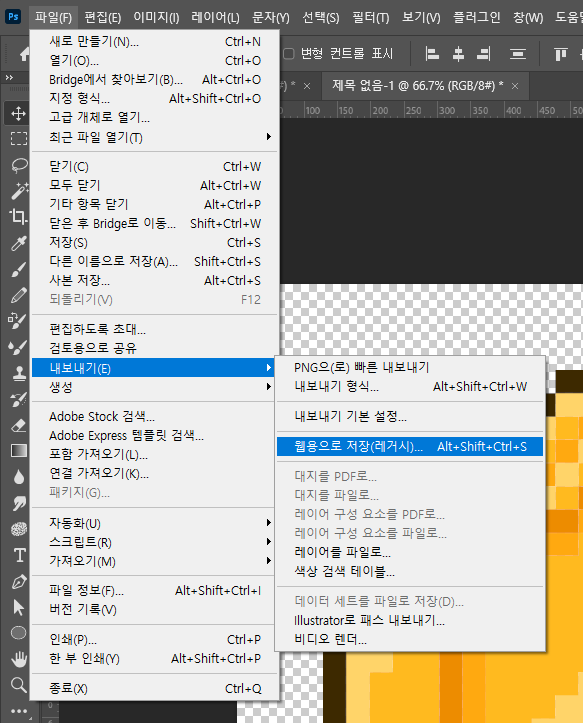Choose Adobe Stock 검색...
583x723 pixels.
coord(155,416)
